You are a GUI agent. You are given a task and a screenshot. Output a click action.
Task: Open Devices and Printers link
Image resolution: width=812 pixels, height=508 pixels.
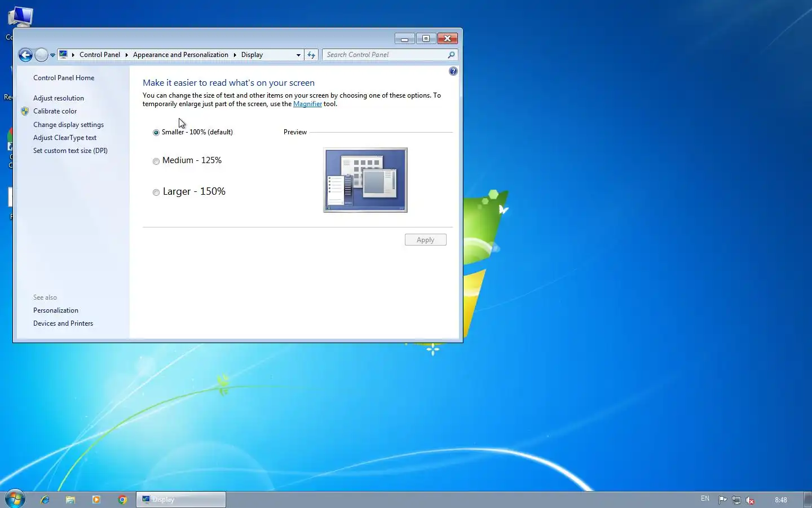pos(63,323)
